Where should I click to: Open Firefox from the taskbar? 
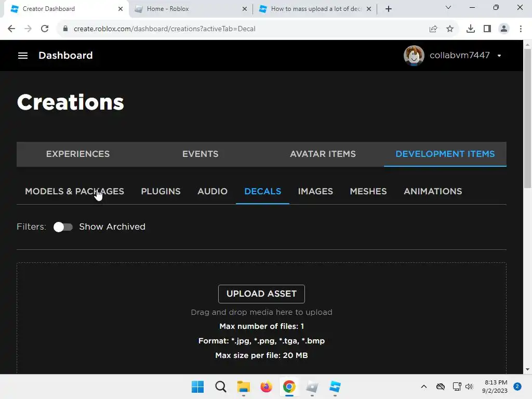(x=267, y=387)
